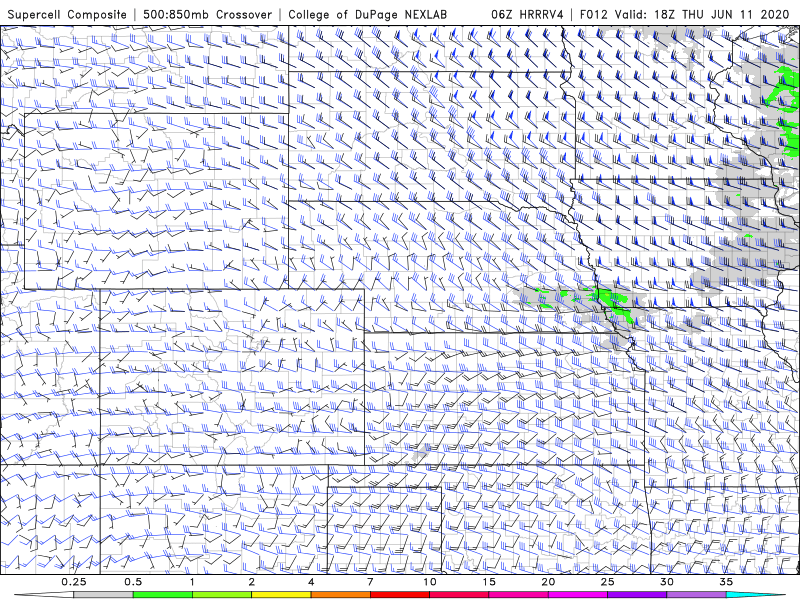The width and height of the screenshot is (800, 600).
Task: Click the legend value 30
Action: pos(666,582)
